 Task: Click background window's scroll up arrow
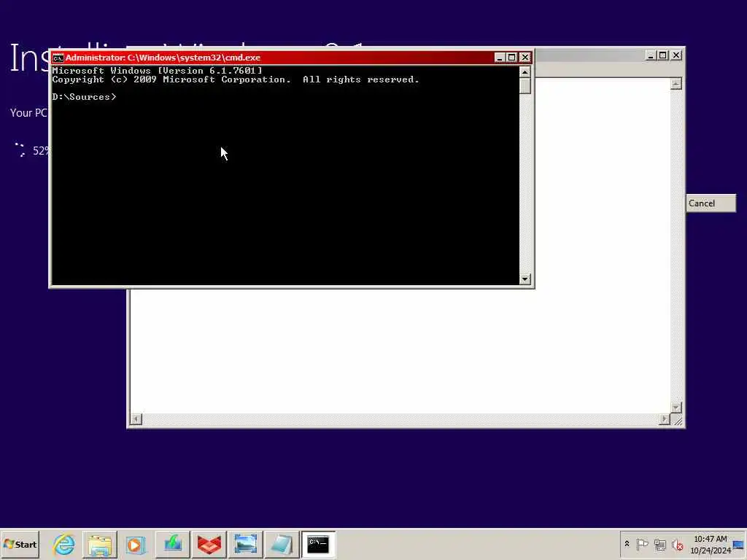pos(676,84)
